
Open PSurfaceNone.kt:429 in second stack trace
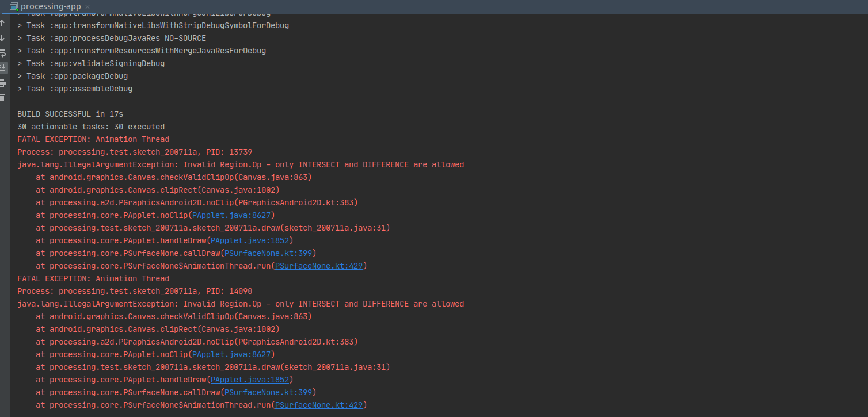tap(319, 405)
